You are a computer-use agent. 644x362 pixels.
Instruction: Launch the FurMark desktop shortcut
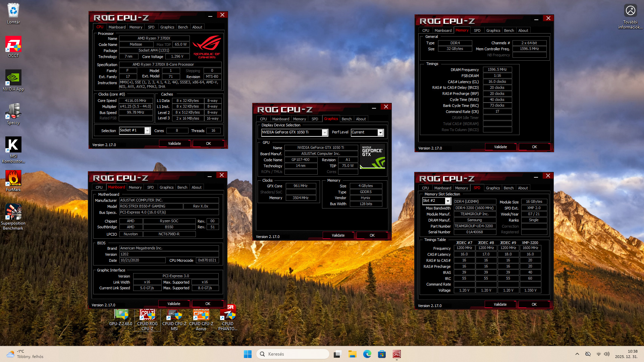pyautogui.click(x=13, y=179)
